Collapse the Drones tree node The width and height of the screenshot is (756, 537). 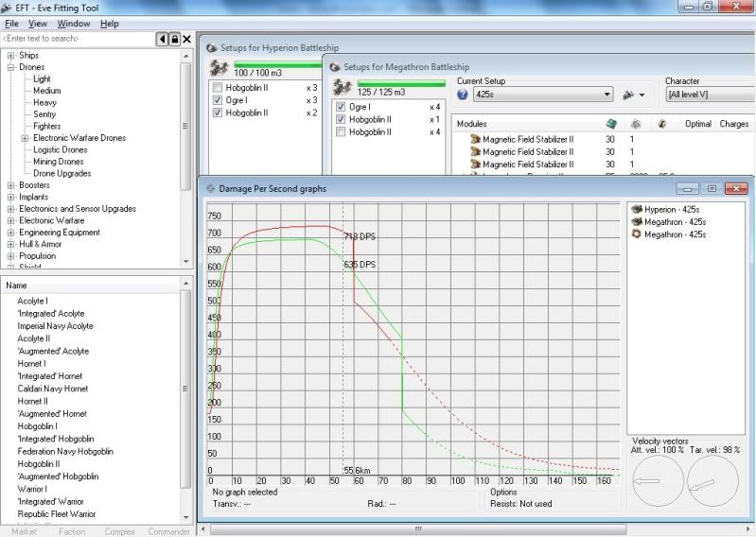coord(10,67)
